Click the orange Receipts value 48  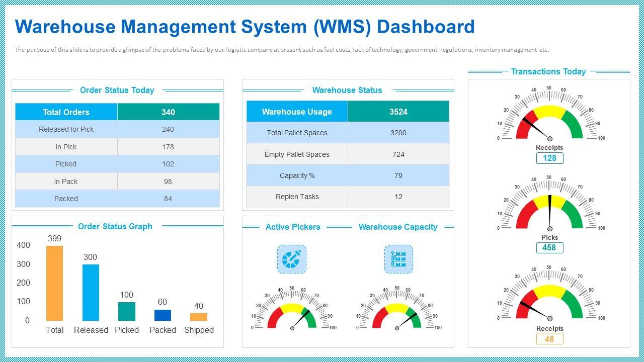549,339
